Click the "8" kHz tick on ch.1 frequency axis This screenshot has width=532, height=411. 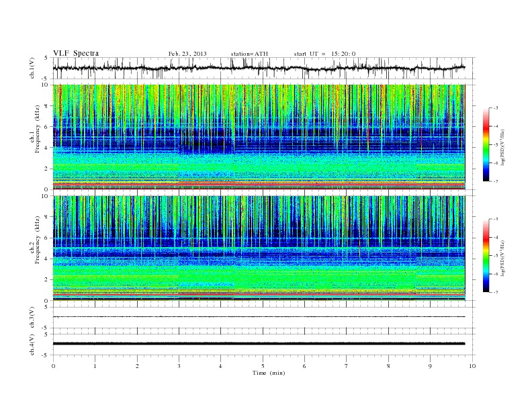(x=47, y=106)
